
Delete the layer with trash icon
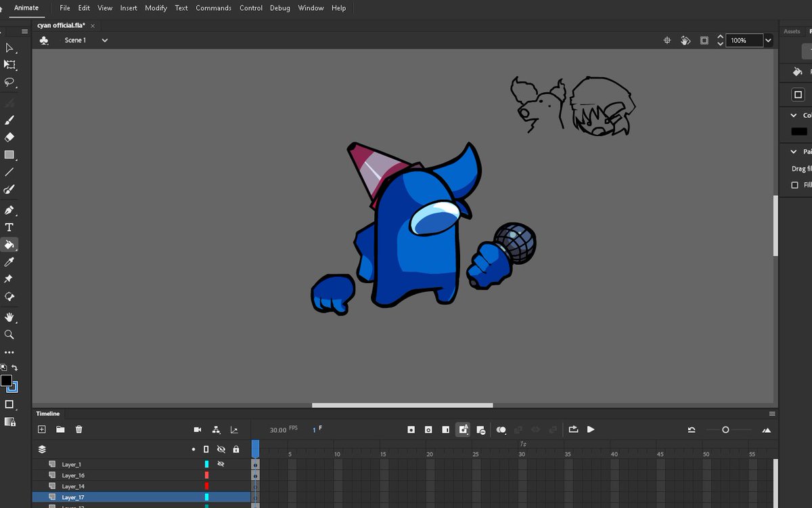coord(79,429)
